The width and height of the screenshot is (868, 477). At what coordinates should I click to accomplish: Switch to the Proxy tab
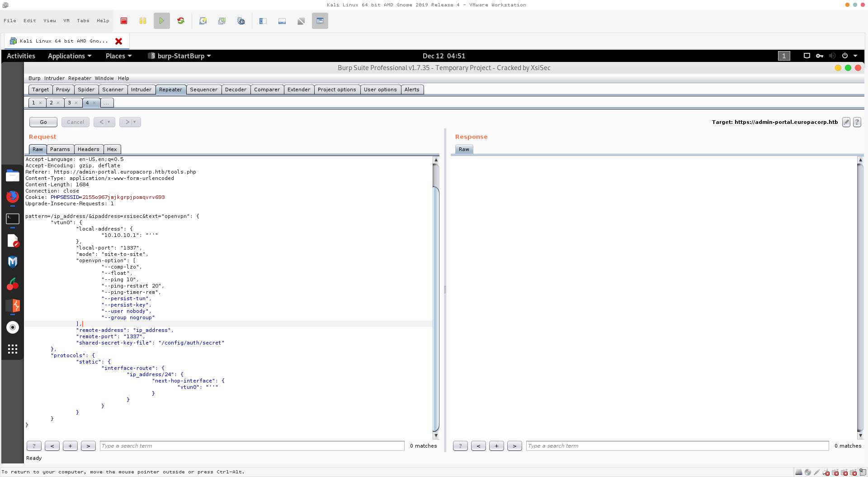[x=63, y=90]
